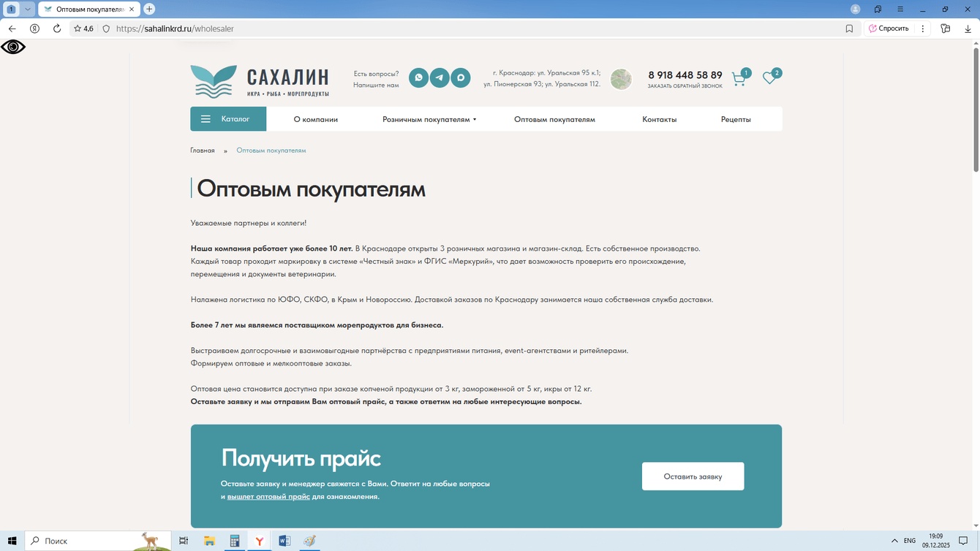This screenshot has height=551, width=980.
Task: Open the shopping cart icon
Action: tap(739, 79)
